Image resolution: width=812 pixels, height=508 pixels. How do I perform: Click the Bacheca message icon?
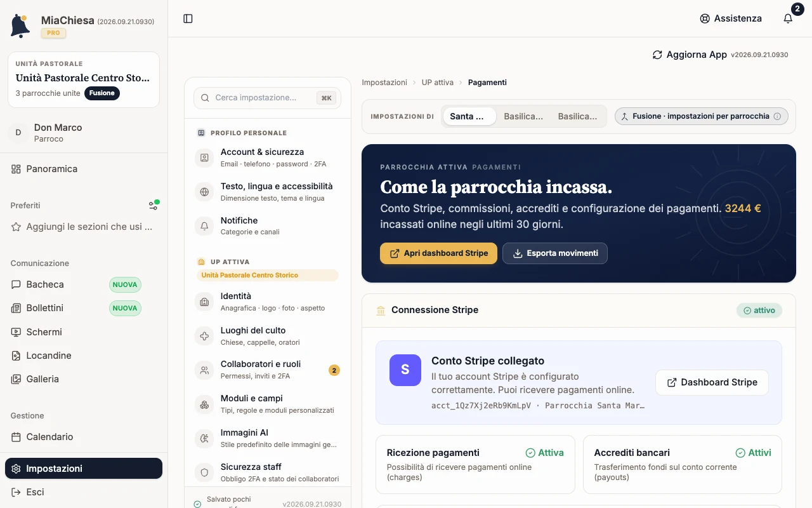(x=16, y=284)
